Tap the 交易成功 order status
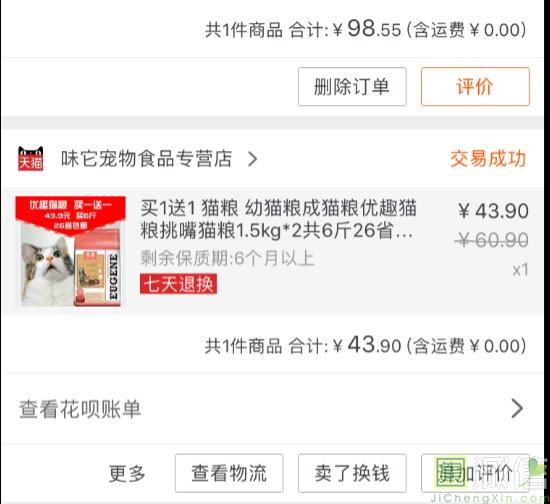The width and height of the screenshot is (550, 504). click(488, 159)
